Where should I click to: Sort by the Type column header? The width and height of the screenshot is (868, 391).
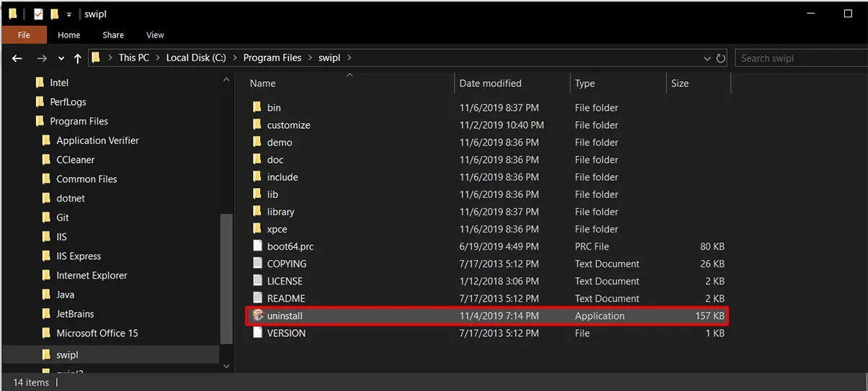tap(585, 84)
